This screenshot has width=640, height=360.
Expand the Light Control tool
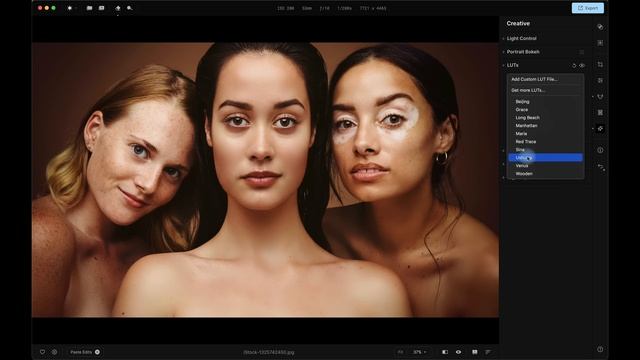[x=521, y=38]
